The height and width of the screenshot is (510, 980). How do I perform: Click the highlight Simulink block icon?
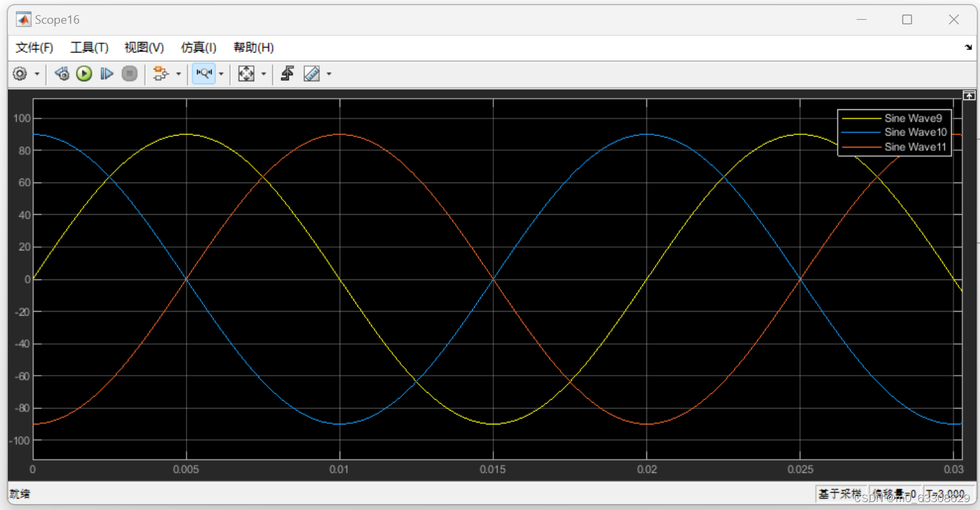tap(160, 74)
